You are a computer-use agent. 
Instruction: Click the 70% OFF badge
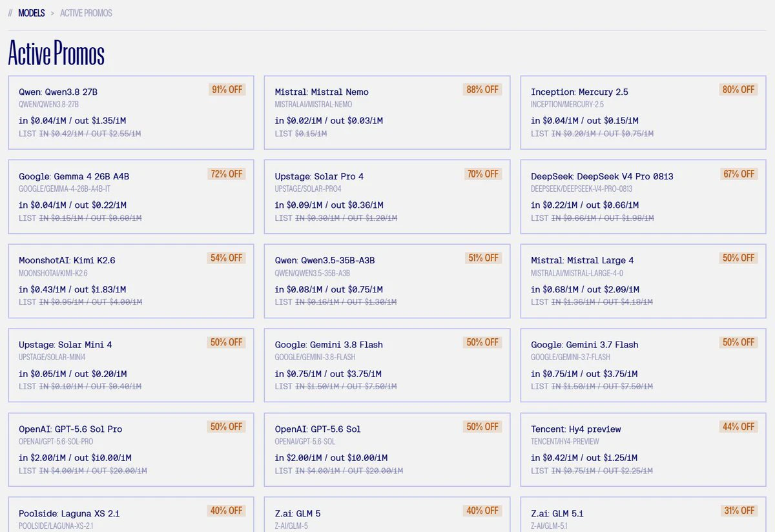pyautogui.click(x=483, y=174)
